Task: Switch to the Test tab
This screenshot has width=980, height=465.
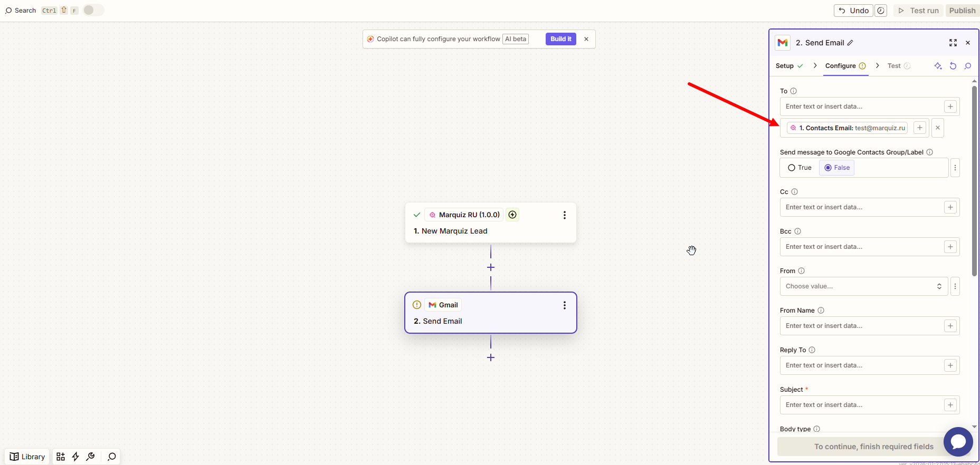Action: click(894, 66)
